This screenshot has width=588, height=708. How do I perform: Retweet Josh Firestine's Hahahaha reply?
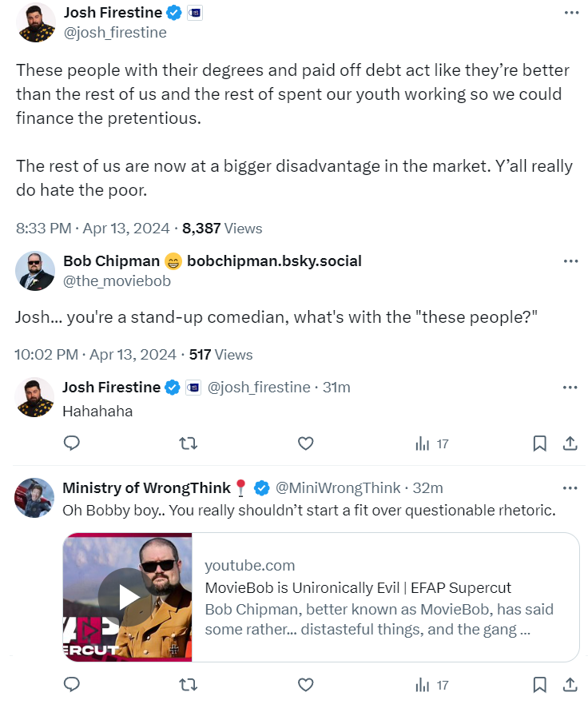coord(187,443)
